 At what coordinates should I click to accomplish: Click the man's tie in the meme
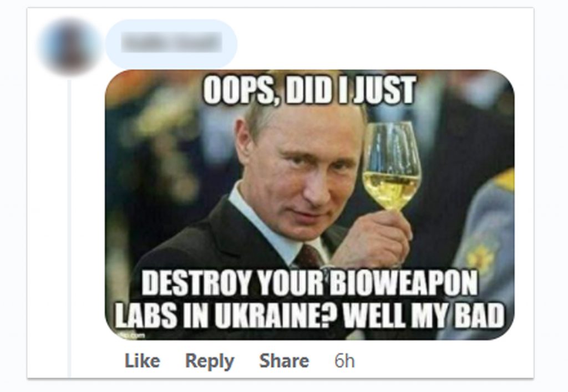tap(308, 257)
